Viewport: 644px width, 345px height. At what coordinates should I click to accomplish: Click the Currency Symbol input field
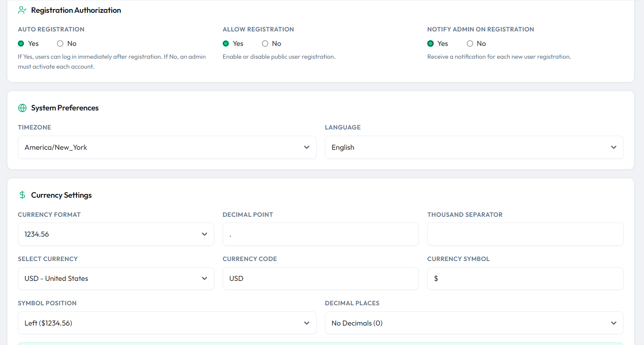pos(526,278)
